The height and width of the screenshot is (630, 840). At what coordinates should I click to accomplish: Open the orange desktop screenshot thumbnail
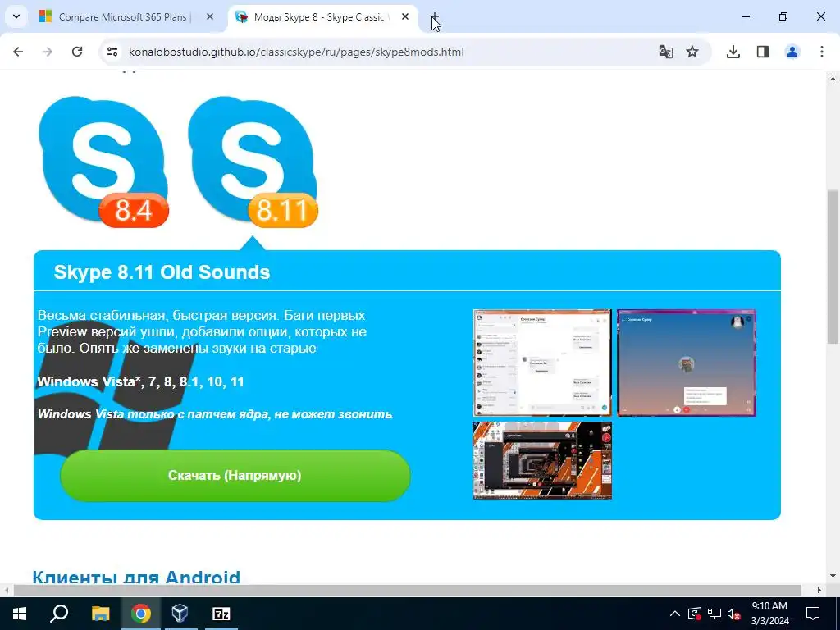point(542,461)
